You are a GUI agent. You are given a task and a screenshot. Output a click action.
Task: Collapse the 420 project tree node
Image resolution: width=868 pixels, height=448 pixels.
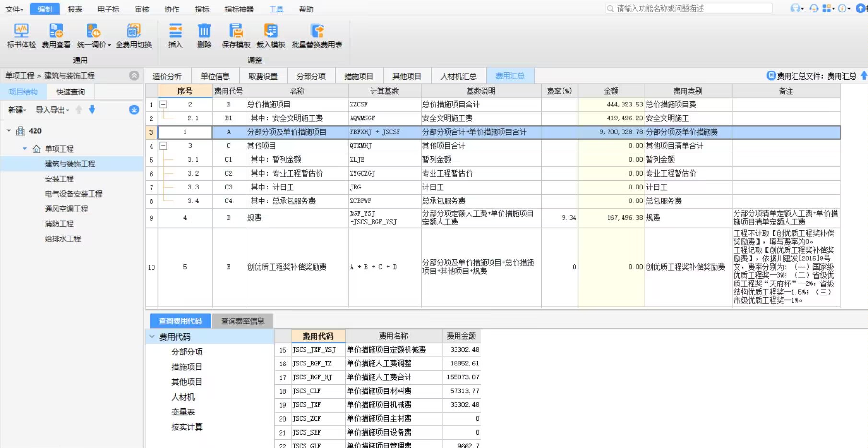[x=9, y=130]
